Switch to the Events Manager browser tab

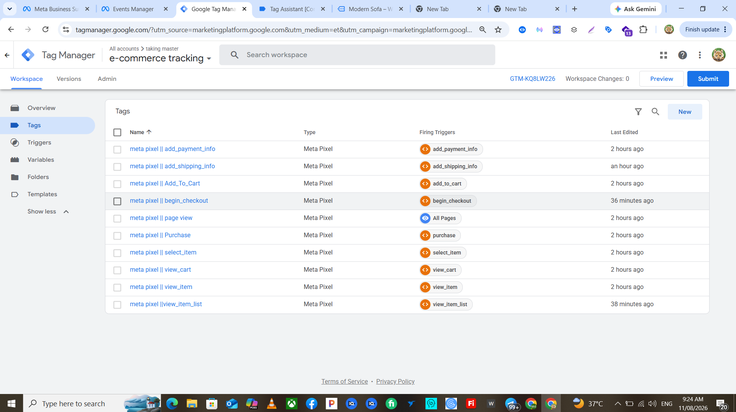point(134,9)
